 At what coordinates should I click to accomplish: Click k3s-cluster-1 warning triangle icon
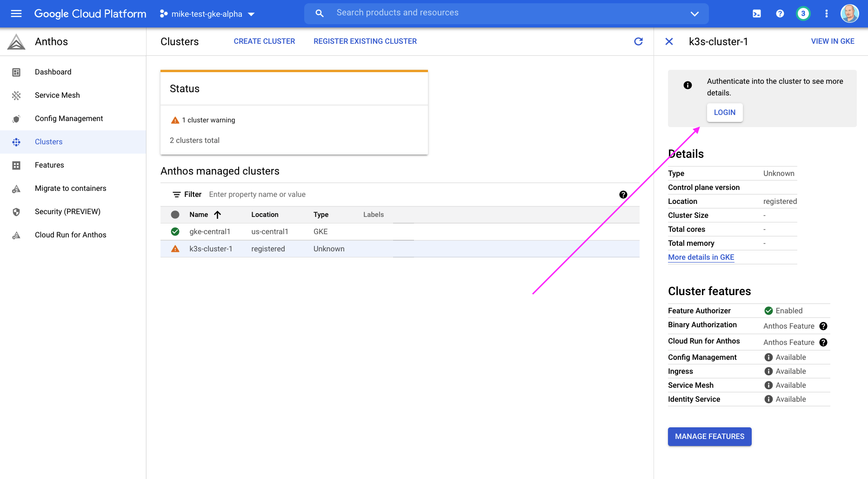coord(175,249)
